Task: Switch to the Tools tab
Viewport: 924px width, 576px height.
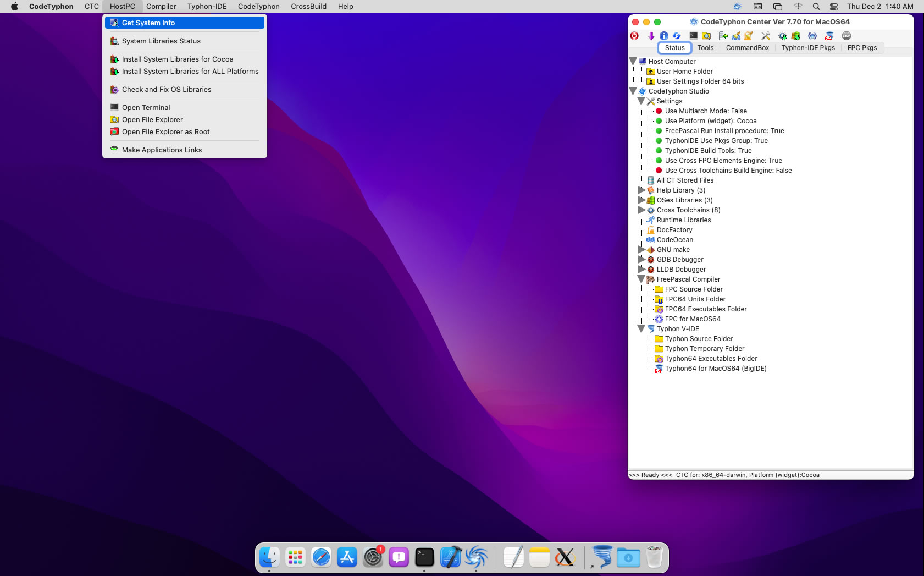Action: (x=706, y=48)
